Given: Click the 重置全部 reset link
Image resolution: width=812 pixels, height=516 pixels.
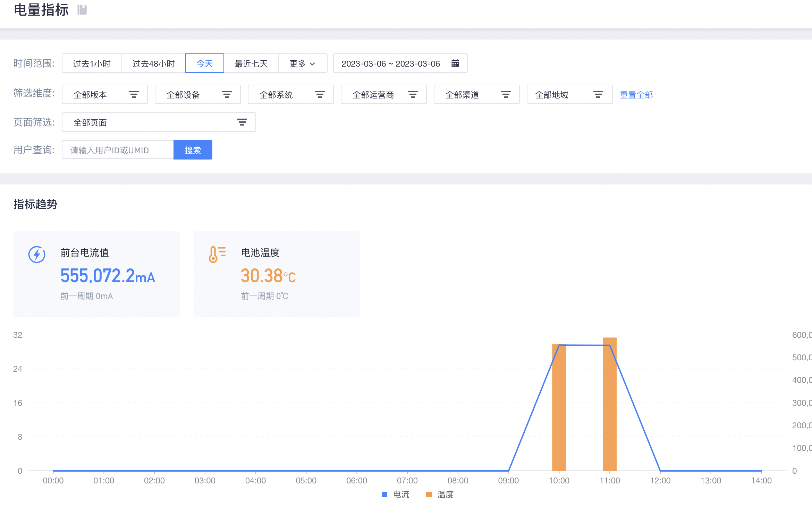Looking at the screenshot, I should [x=636, y=95].
